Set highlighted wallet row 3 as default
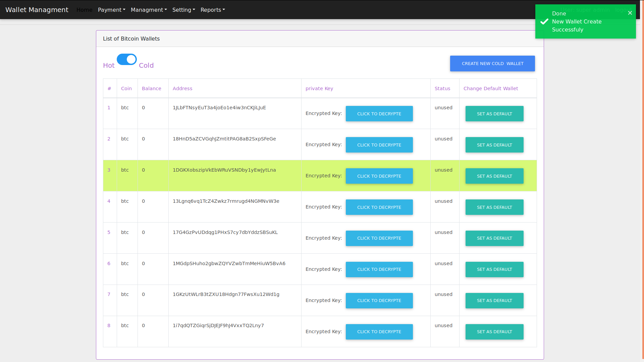This screenshot has height=362, width=644. (x=494, y=176)
